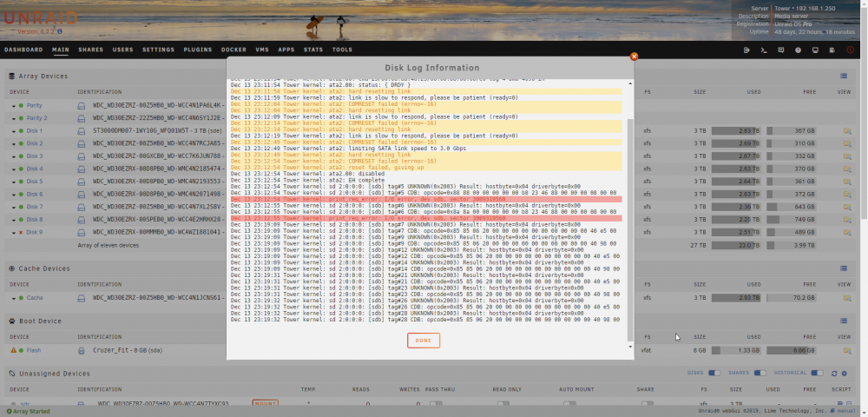Expand the Disk 8 dropdown arrow
Image resolution: width=868 pixels, height=417 pixels.
click(x=14, y=220)
